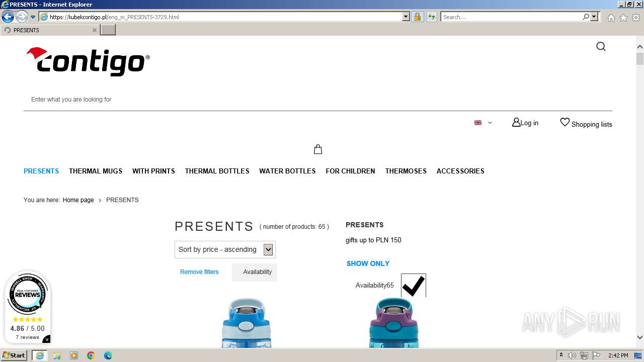This screenshot has height=362, width=644.
Task: Click the UK flag language icon
Action: pyautogui.click(x=478, y=123)
